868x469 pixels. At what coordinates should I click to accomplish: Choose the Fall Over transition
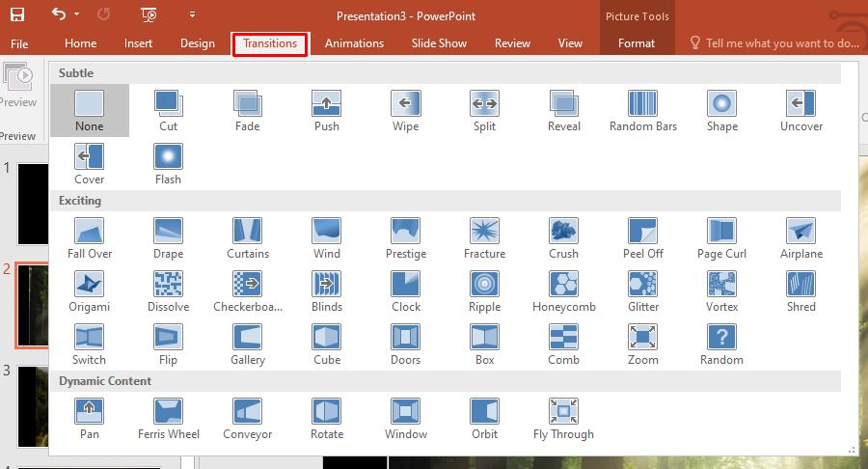click(89, 238)
